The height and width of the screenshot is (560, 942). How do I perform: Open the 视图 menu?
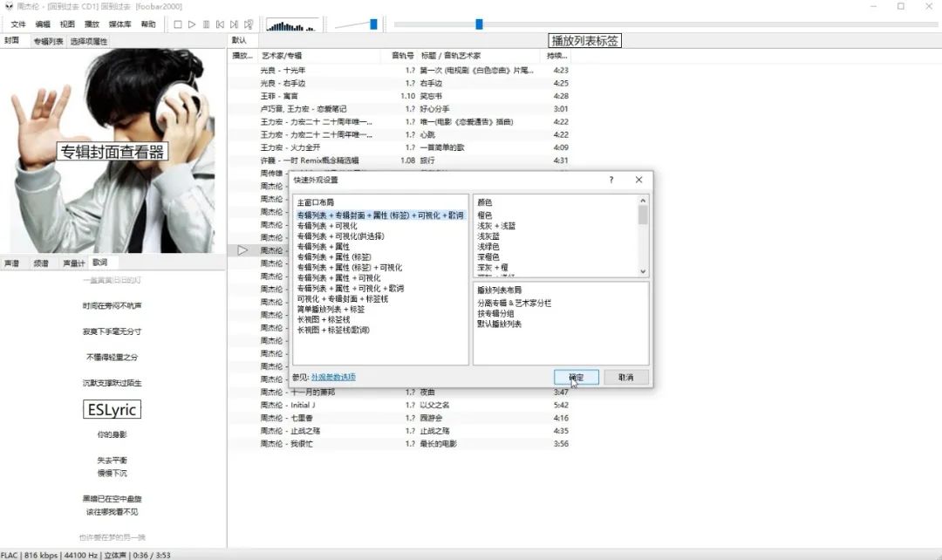(x=67, y=24)
